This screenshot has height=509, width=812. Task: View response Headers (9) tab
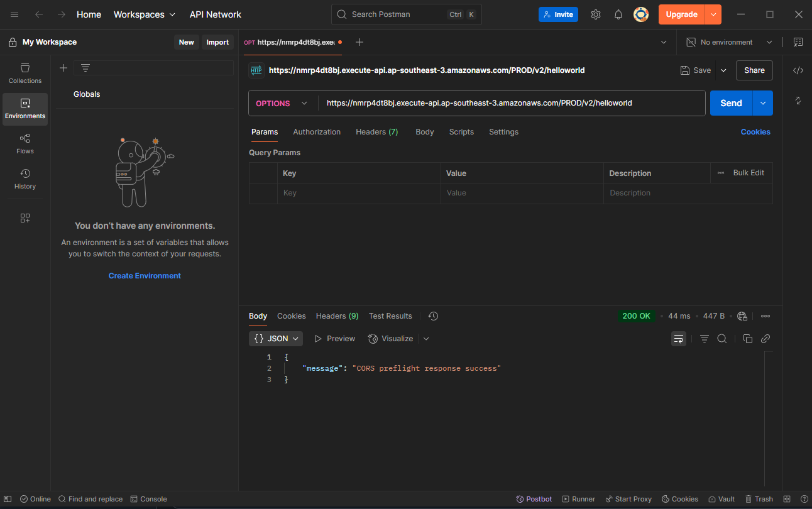pyautogui.click(x=337, y=316)
